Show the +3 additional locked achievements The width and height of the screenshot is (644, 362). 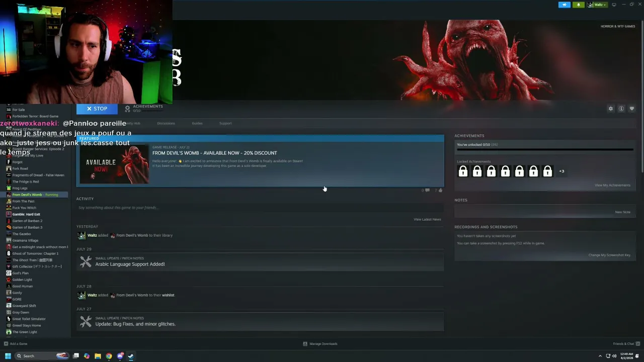tap(561, 171)
